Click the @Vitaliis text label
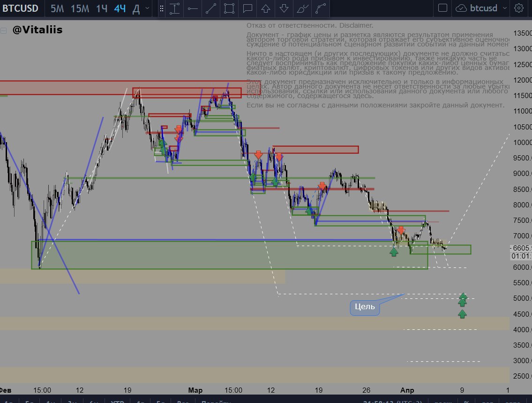 pos(37,30)
